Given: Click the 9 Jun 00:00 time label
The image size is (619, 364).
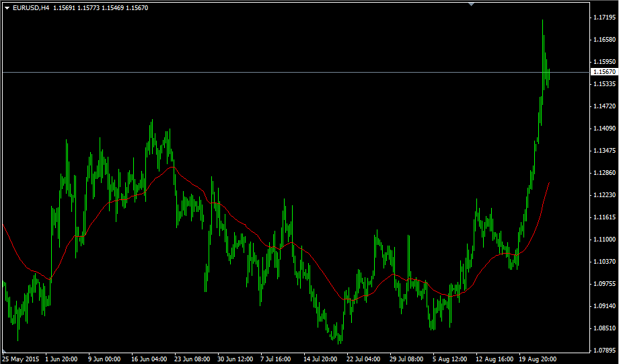Looking at the screenshot, I should pos(104,359).
